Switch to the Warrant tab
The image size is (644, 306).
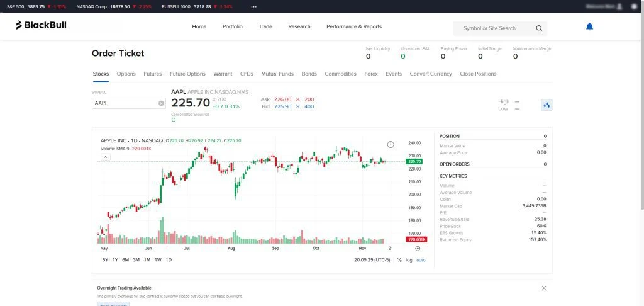(223, 74)
